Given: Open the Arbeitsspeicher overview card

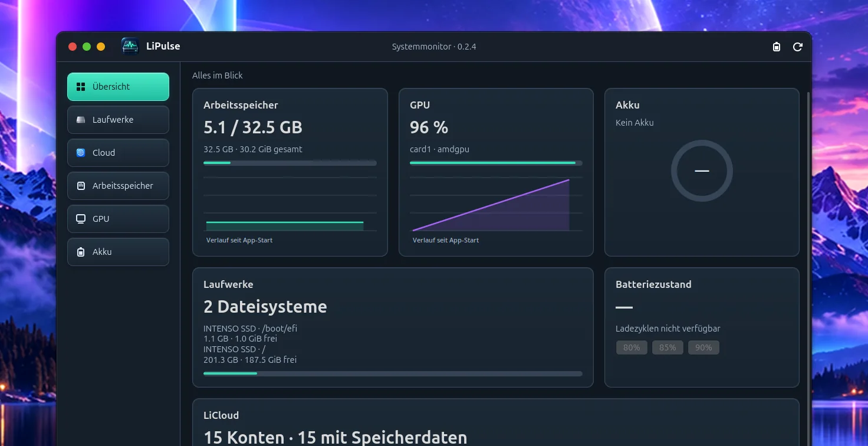Looking at the screenshot, I should (x=290, y=172).
